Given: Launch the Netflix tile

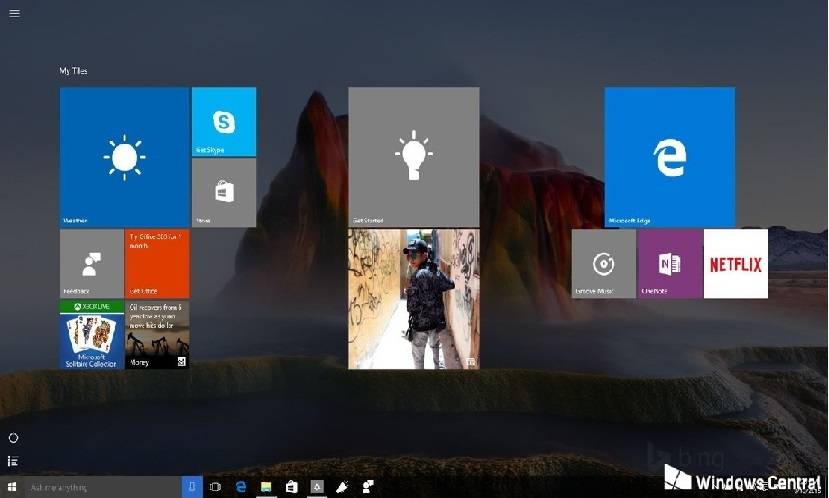Looking at the screenshot, I should 735,263.
